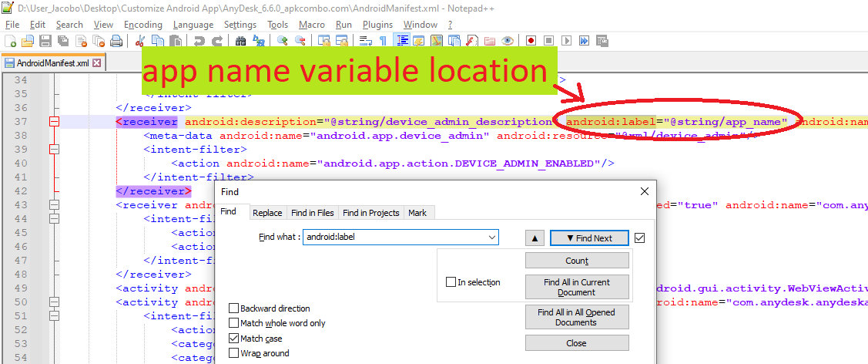This screenshot has height=364, width=868.
Task: Open the Plugins menu
Action: tap(377, 25)
